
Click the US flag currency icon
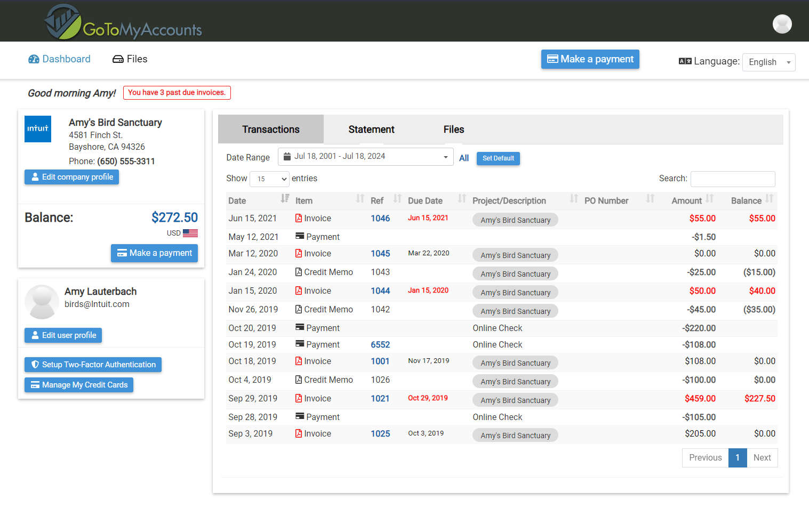[190, 233]
